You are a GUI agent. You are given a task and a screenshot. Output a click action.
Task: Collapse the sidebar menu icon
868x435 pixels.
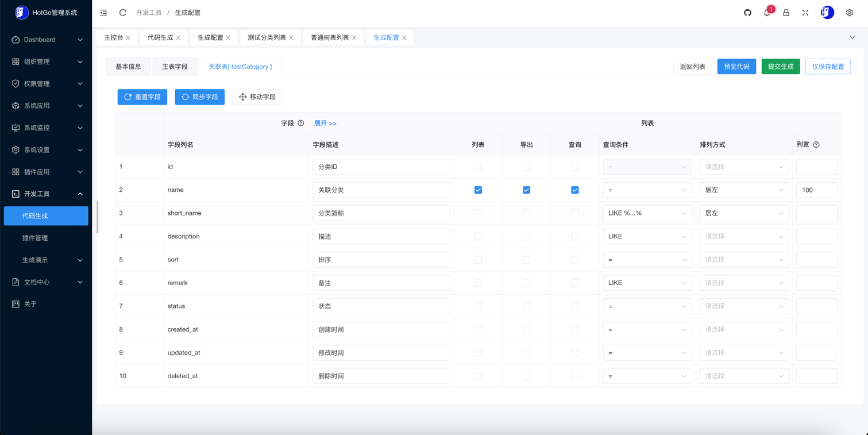coord(104,13)
